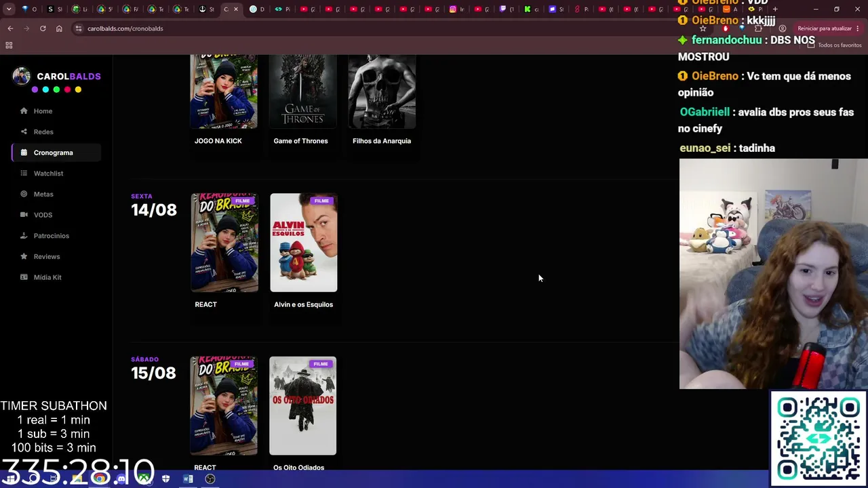Click the Filhos da Anarquia title text

point(382,141)
